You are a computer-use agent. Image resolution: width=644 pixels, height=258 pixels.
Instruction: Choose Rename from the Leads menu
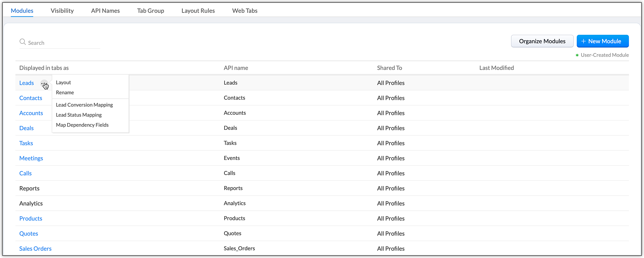pos(65,92)
